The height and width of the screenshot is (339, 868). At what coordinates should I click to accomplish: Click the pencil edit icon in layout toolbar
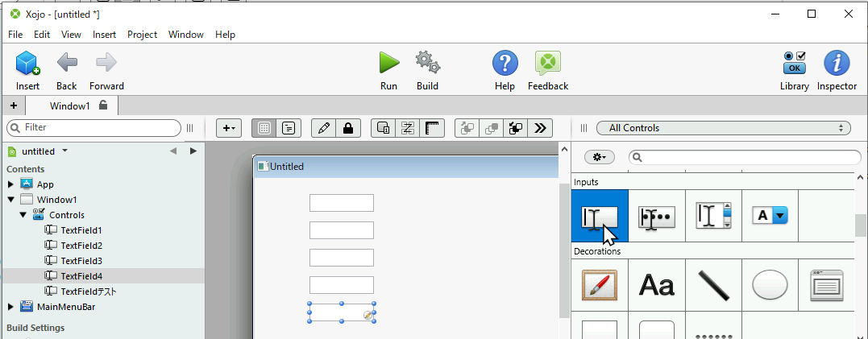tap(324, 128)
